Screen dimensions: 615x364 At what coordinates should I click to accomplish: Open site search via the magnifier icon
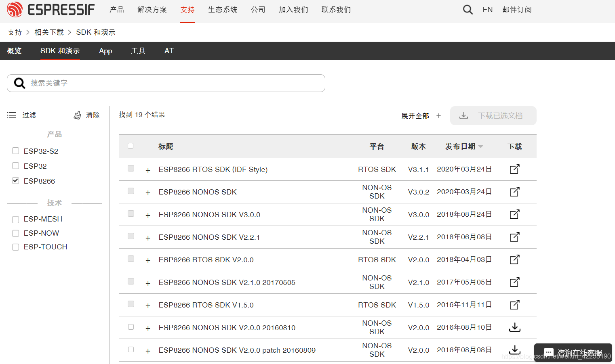click(468, 9)
